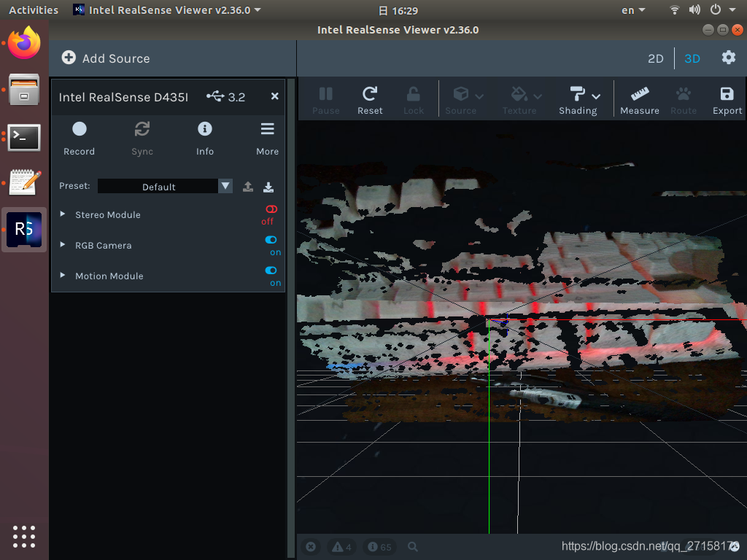Open the Intel RealSense Viewer app menu
747x560 pixels.
[167, 10]
